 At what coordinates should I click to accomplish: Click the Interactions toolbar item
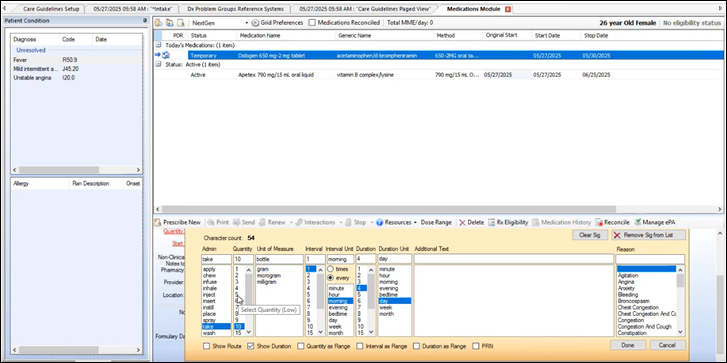pos(315,223)
